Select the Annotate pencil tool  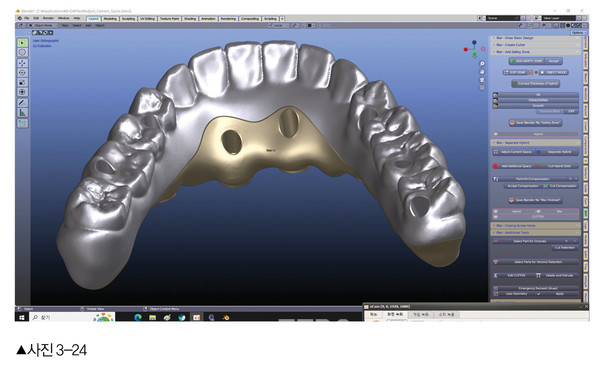tap(22, 103)
